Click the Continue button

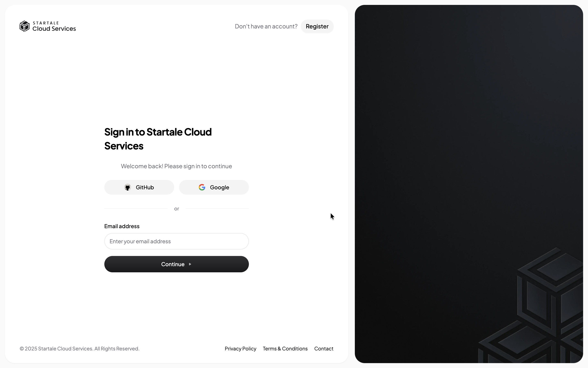tap(176, 264)
